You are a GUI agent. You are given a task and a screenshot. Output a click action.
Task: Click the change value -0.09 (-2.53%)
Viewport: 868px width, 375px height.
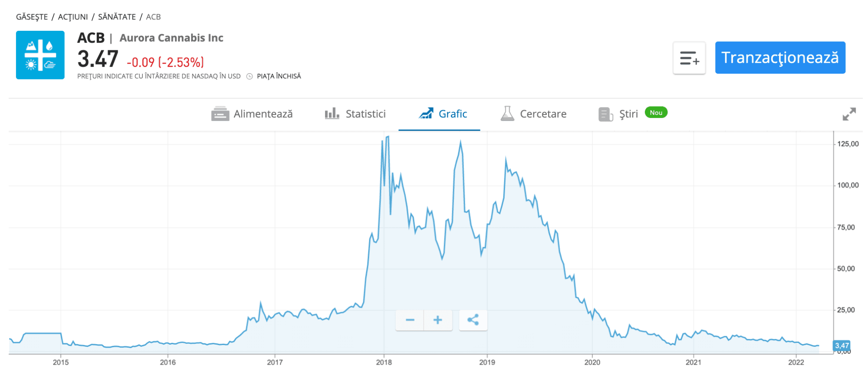tap(165, 62)
